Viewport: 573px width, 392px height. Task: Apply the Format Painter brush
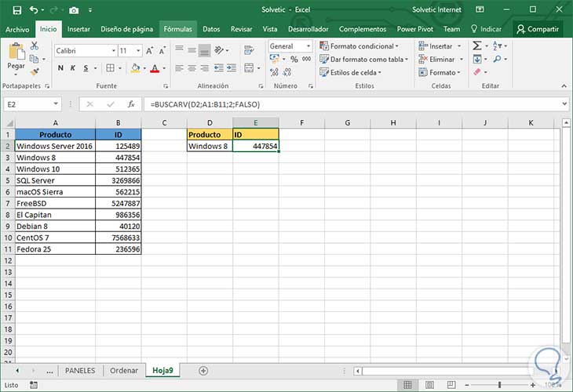click(35, 72)
